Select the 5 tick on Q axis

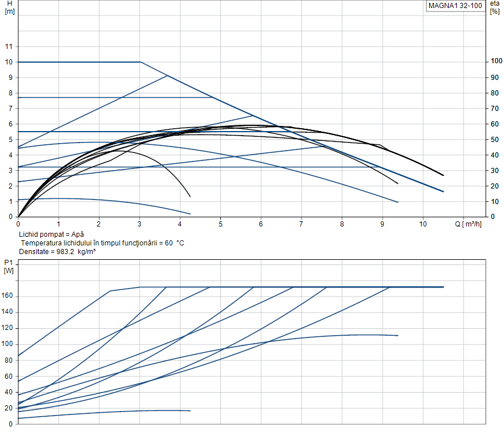pyautogui.click(x=220, y=224)
